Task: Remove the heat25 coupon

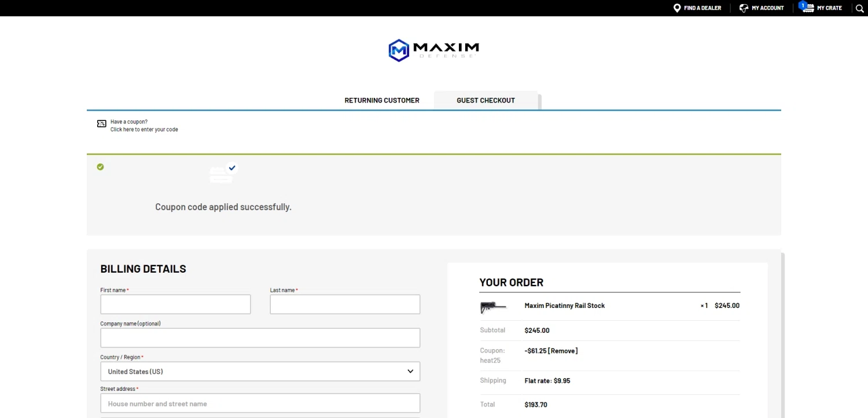Action: pyautogui.click(x=562, y=351)
